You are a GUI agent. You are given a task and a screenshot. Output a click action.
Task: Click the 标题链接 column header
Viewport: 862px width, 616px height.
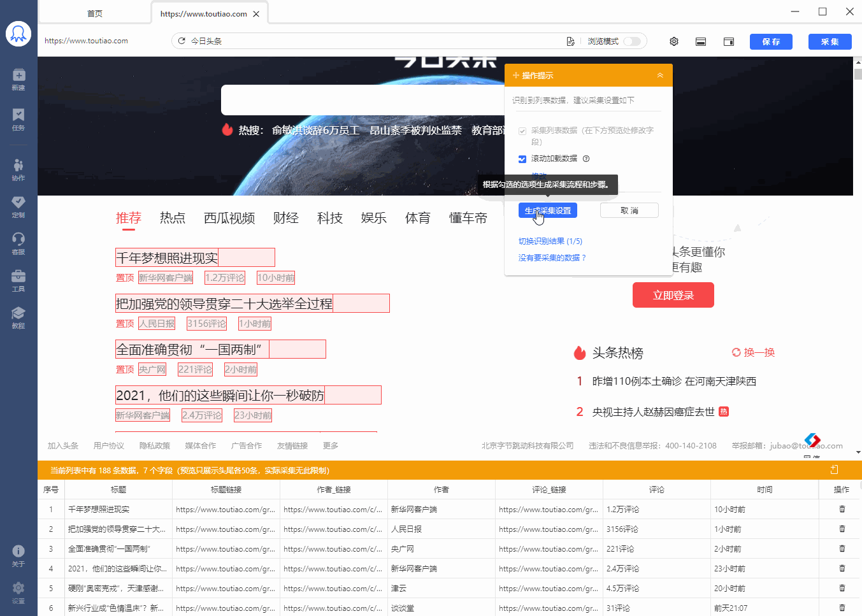226,489
